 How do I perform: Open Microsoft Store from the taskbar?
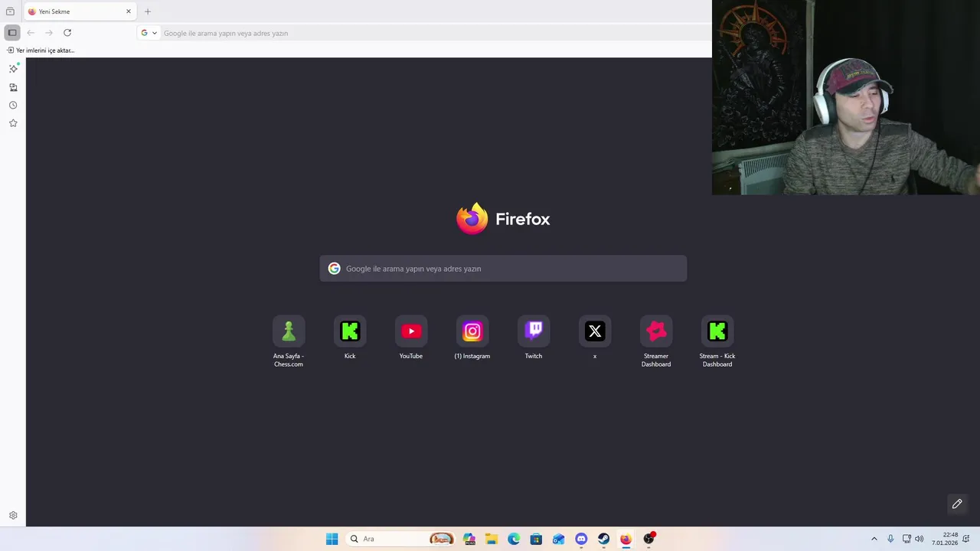point(536,539)
